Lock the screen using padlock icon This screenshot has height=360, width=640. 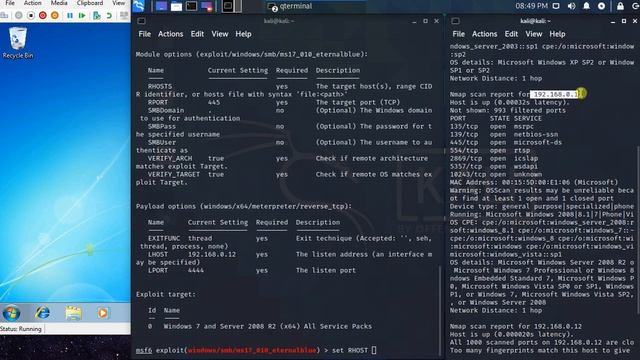[620, 6]
